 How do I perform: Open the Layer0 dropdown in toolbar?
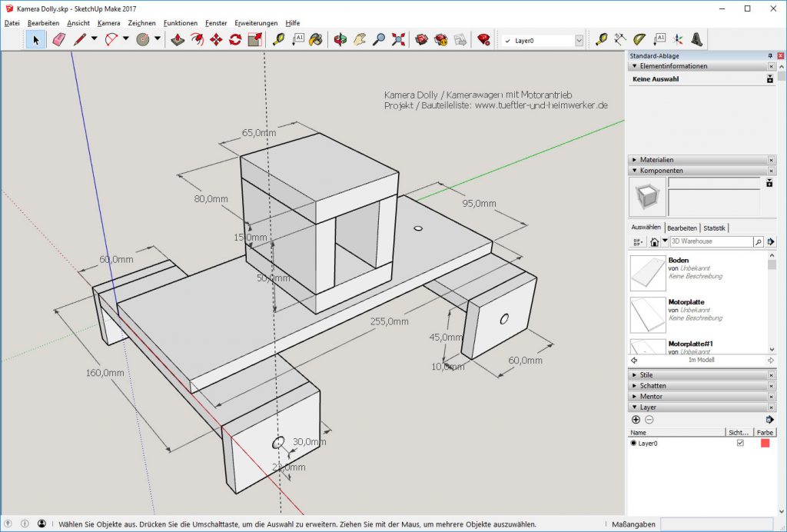click(579, 40)
